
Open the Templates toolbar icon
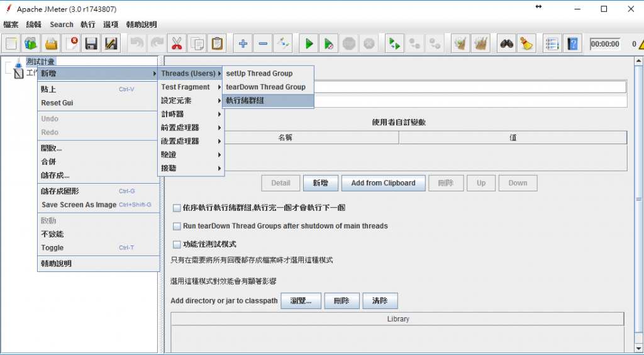[x=31, y=43]
